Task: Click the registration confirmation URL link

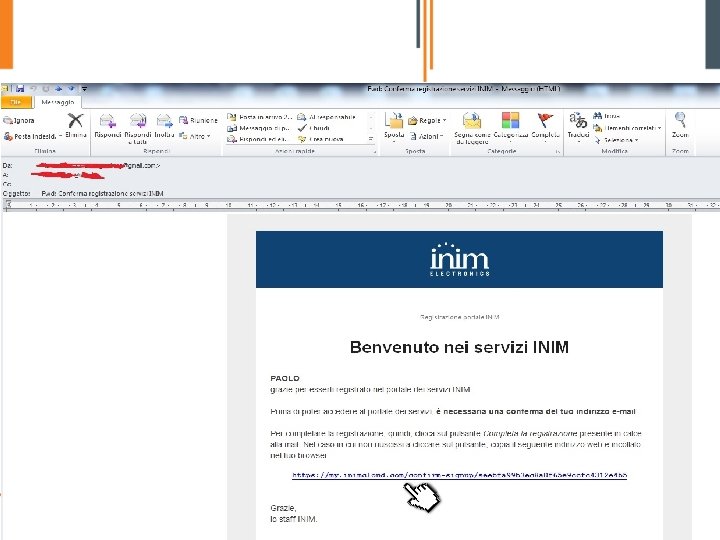Action: click(x=460, y=475)
